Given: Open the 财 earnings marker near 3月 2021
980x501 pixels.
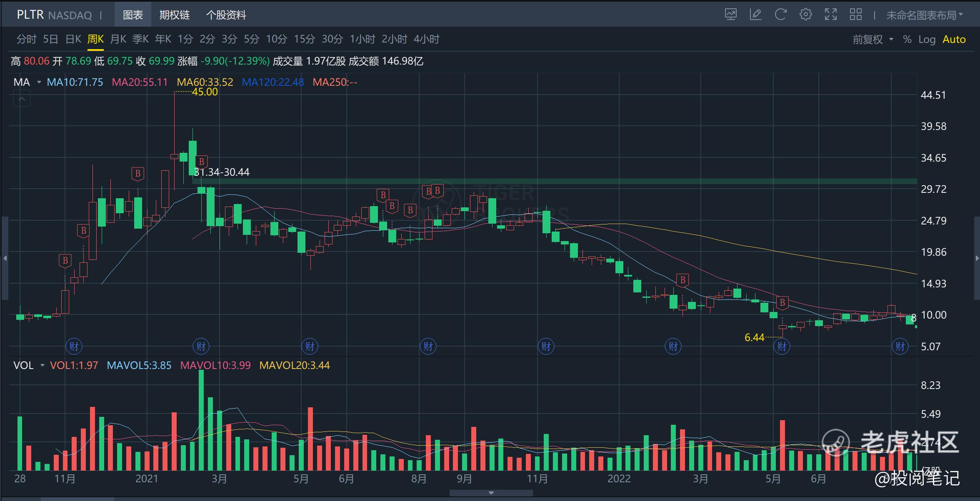Looking at the screenshot, I should click(201, 346).
